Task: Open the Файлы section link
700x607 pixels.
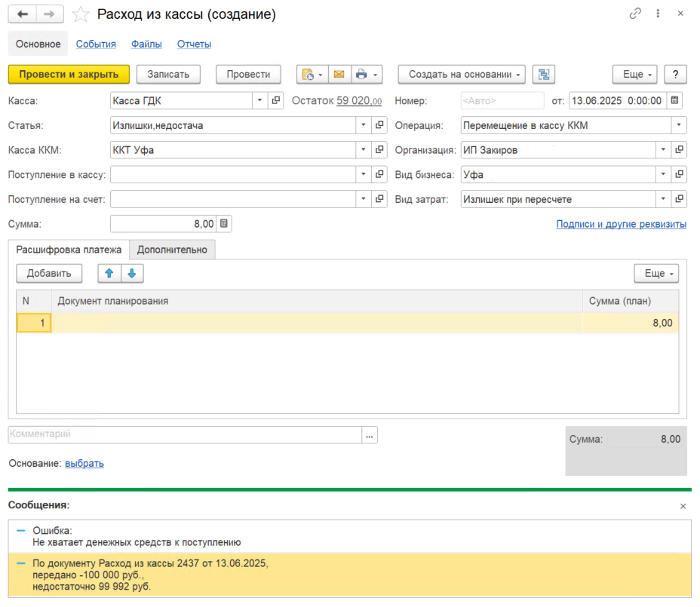Action: (x=146, y=44)
